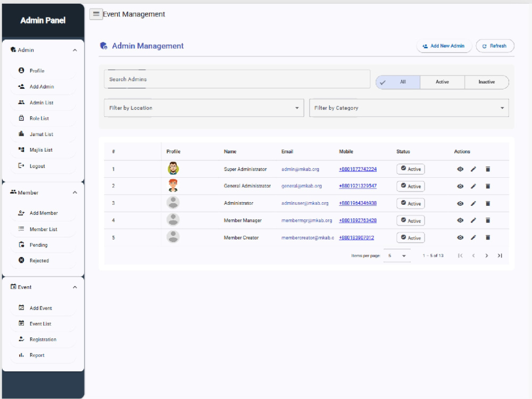Click the Admin Panel title
Screen dimensions: 532x399
click(x=43, y=20)
